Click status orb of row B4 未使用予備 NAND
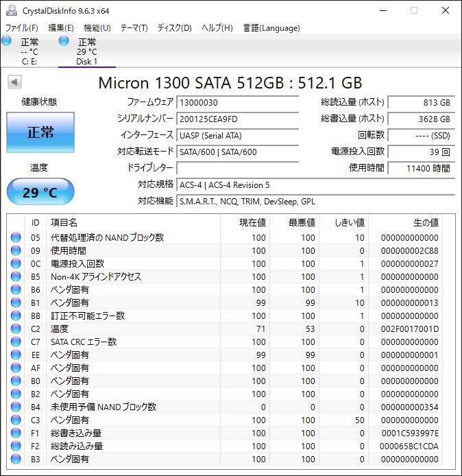Screen dimensions: 462x476 coord(16,407)
